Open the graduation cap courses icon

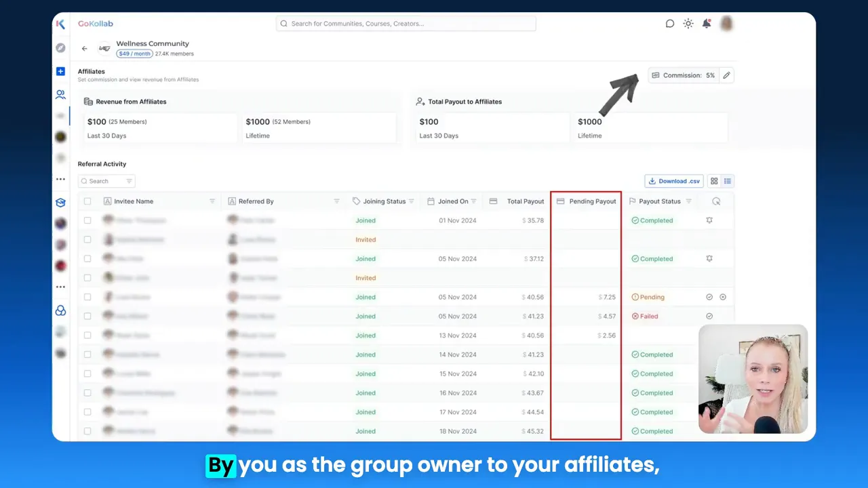(60, 203)
